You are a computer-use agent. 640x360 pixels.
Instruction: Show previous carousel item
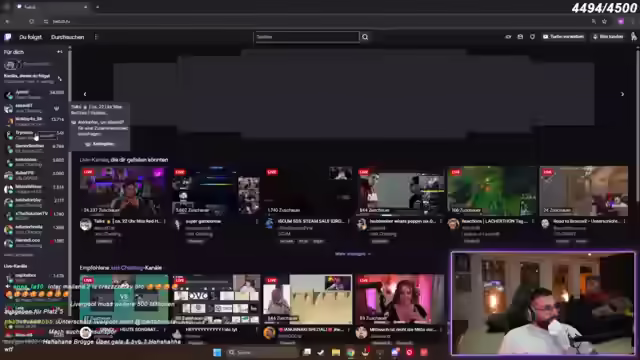tap(85, 94)
